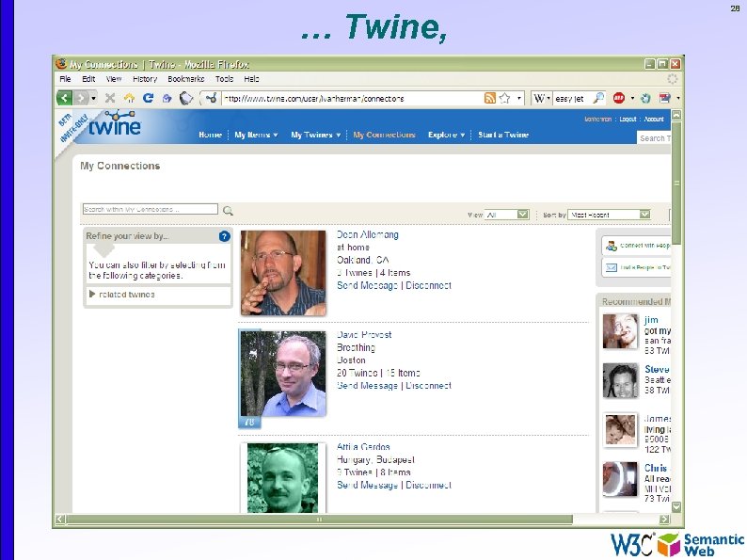Open the Wikipedia search engine selector
747x560 pixels.
click(542, 98)
